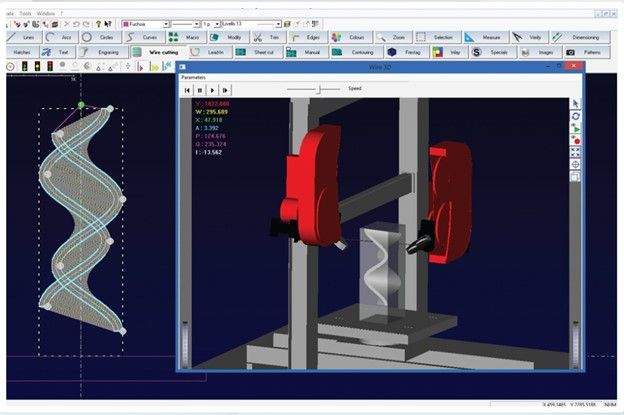624x415 pixels.
Task: Click the rotate view icon in Wire 3D
Action: pyautogui.click(x=575, y=116)
